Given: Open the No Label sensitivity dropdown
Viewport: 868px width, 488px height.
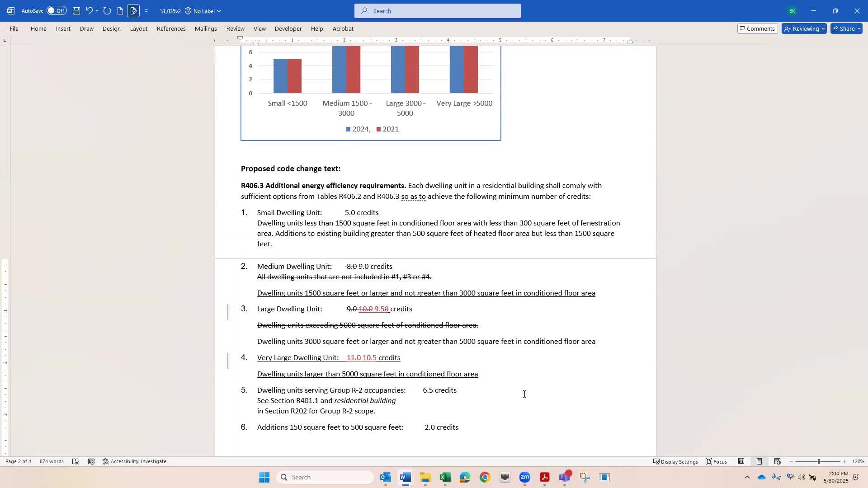Looking at the screenshot, I should tap(203, 11).
